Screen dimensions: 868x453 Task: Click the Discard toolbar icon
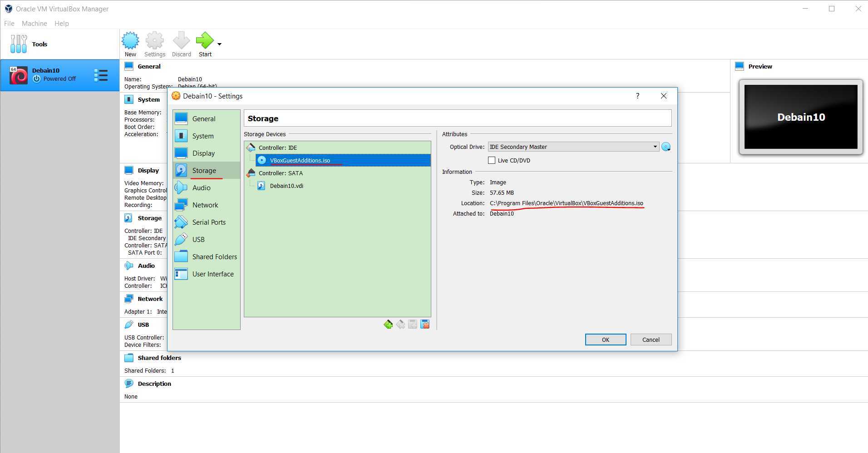pyautogui.click(x=181, y=44)
